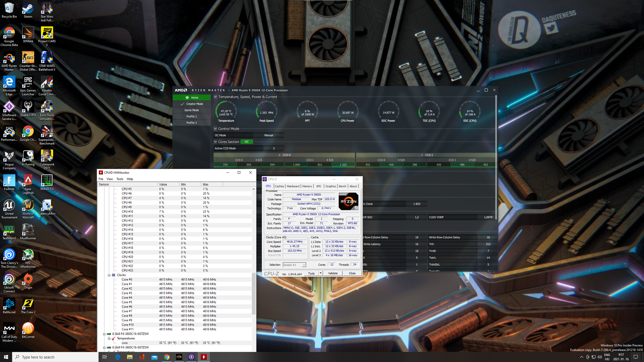The height and width of the screenshot is (362, 644).
Task: Expand the CCD 1 chevron
Action: (422, 155)
